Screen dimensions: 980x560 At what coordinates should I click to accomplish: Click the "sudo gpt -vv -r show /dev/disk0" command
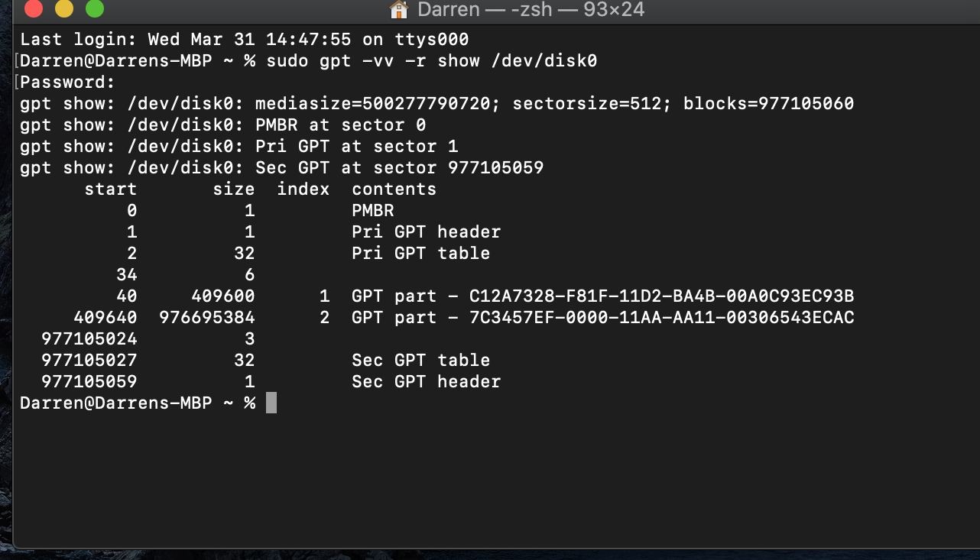click(432, 61)
